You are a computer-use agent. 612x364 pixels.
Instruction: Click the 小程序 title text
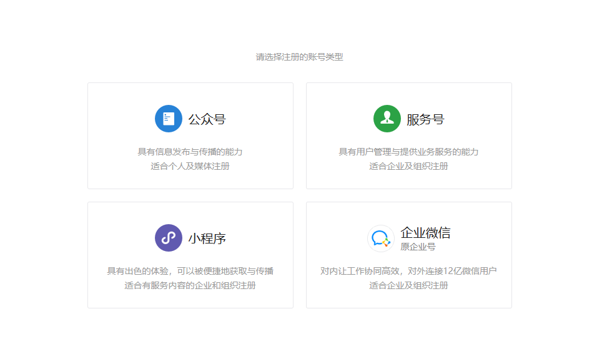208,237
